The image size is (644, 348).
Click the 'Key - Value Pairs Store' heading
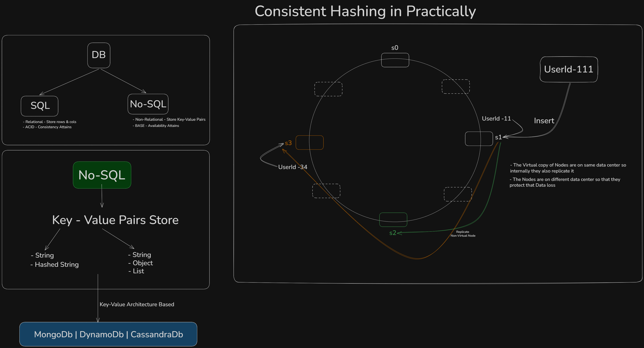pos(115,220)
